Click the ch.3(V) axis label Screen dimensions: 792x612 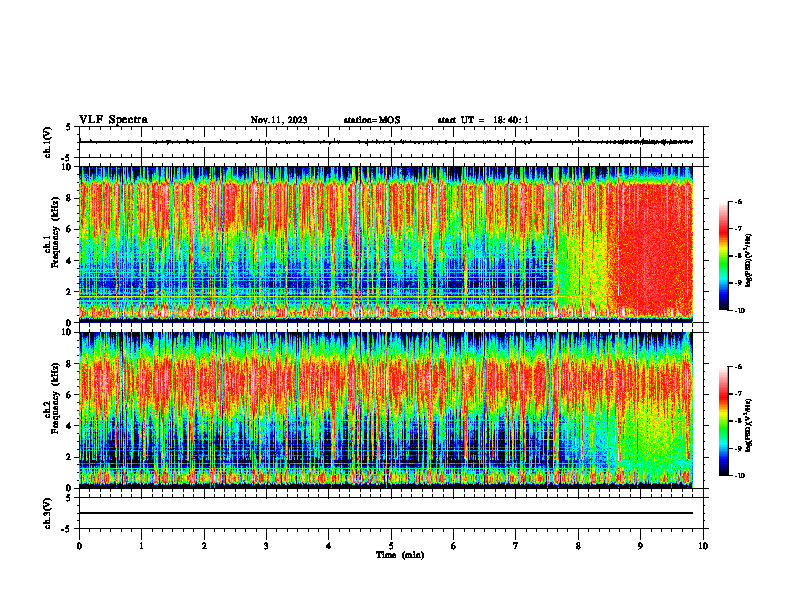click(x=47, y=513)
